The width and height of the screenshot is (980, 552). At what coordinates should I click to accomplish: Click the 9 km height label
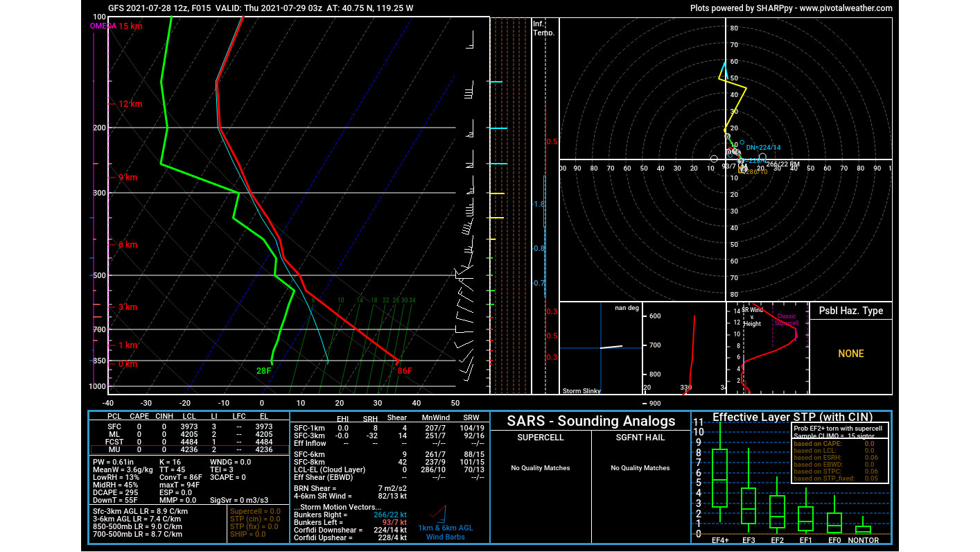tap(128, 178)
